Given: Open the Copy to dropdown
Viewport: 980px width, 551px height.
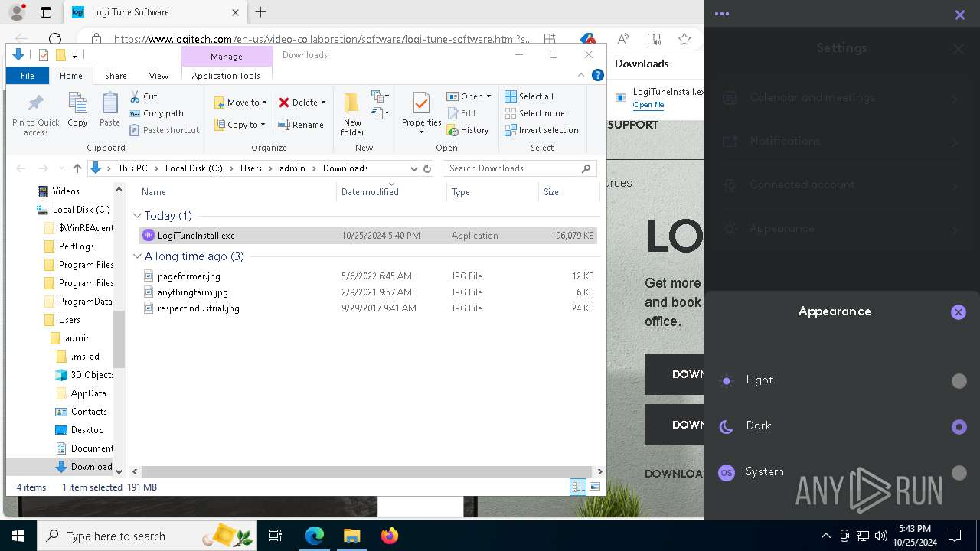Looking at the screenshot, I should pos(240,125).
